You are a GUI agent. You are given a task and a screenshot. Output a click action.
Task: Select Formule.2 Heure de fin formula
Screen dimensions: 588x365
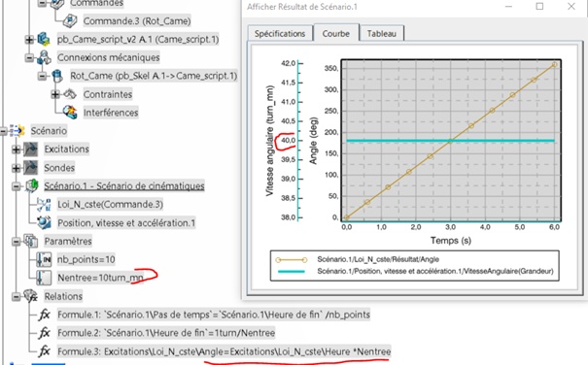(166, 333)
